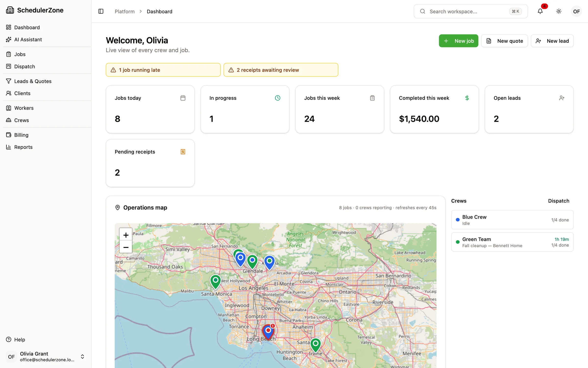Open the OF user avatar menu
This screenshot has width=588, height=368.
(x=576, y=11)
